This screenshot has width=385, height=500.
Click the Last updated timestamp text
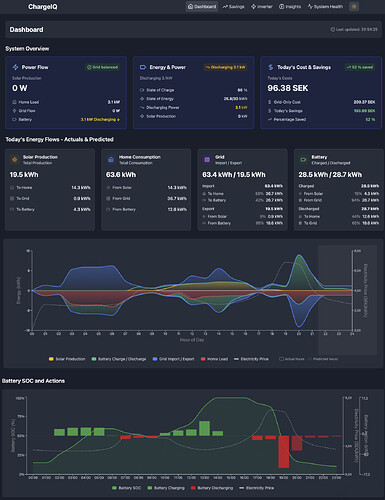pos(357,30)
